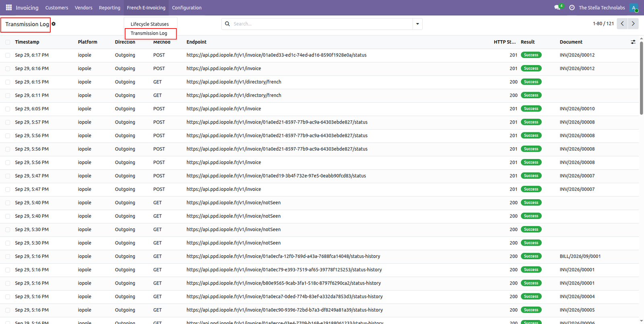Open the INV/2026/00005 document cell
The width and height of the screenshot is (644, 324).
[577, 310]
